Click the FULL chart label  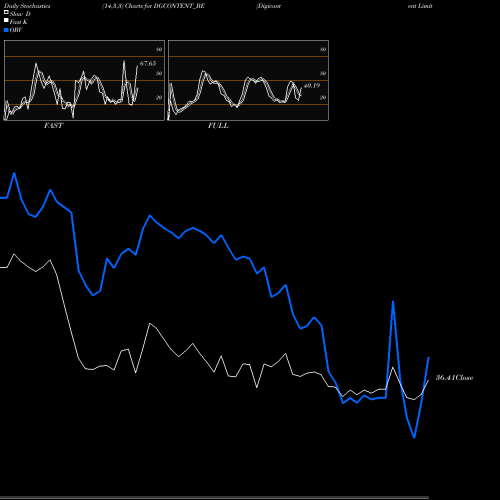pyautogui.click(x=218, y=126)
